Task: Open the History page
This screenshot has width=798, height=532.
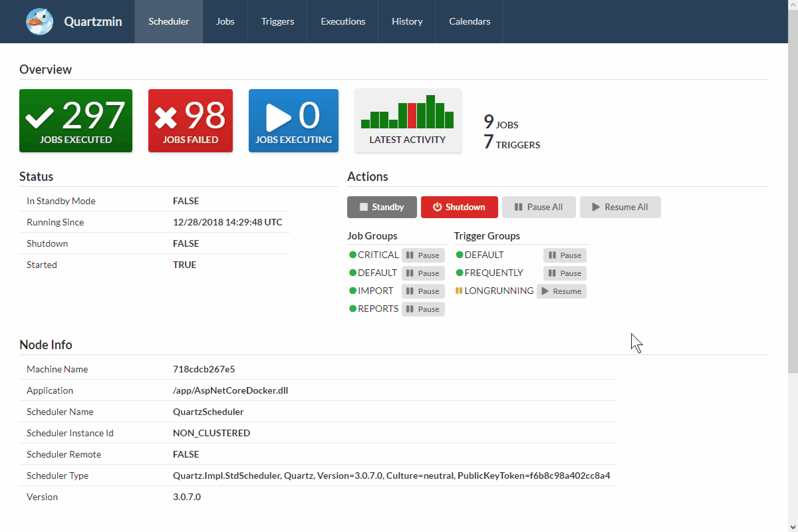Action: (x=406, y=21)
